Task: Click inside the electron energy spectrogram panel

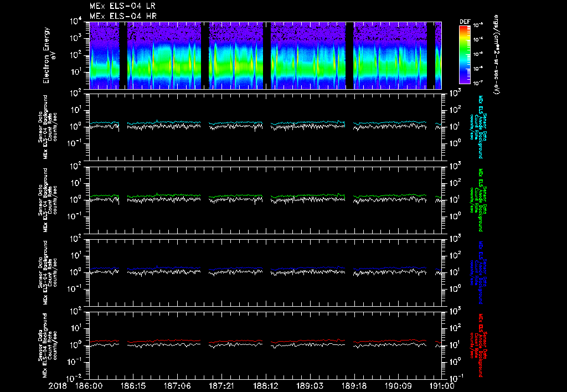Action: [265, 55]
